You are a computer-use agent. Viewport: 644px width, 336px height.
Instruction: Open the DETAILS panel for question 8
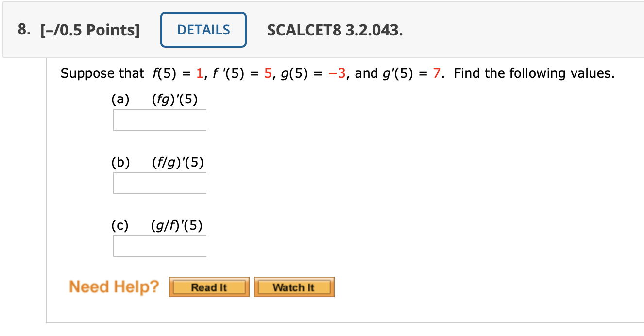(x=203, y=30)
